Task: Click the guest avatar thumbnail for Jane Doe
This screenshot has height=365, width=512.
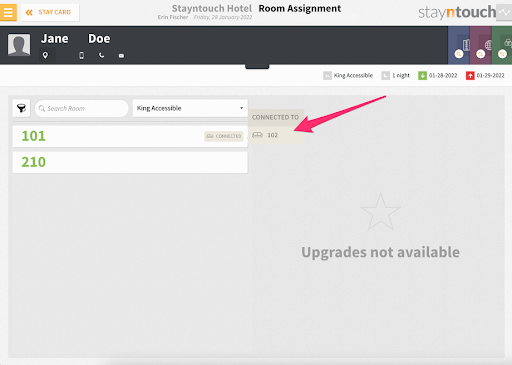Action: (19, 44)
